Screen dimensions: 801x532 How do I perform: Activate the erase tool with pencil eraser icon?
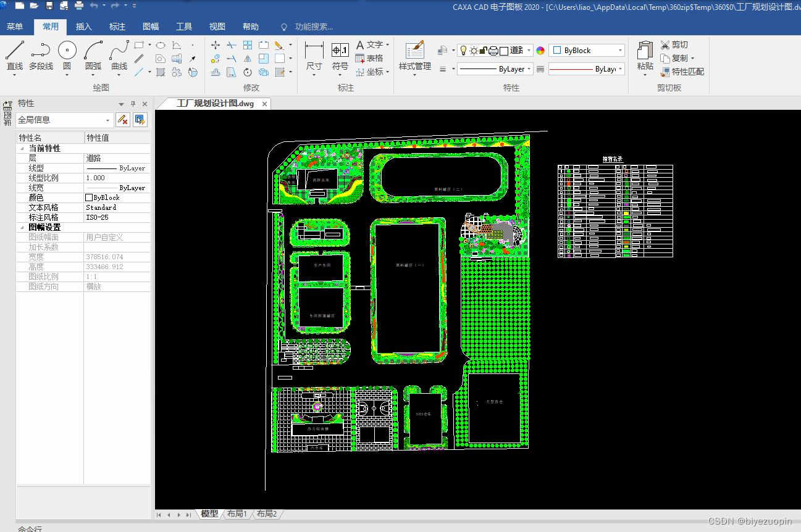click(x=279, y=45)
